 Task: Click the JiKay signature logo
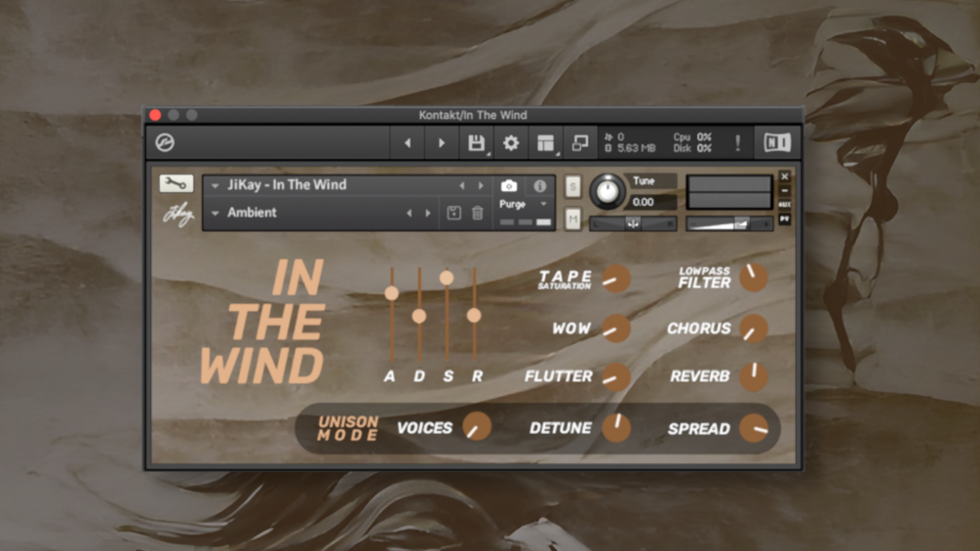[178, 215]
